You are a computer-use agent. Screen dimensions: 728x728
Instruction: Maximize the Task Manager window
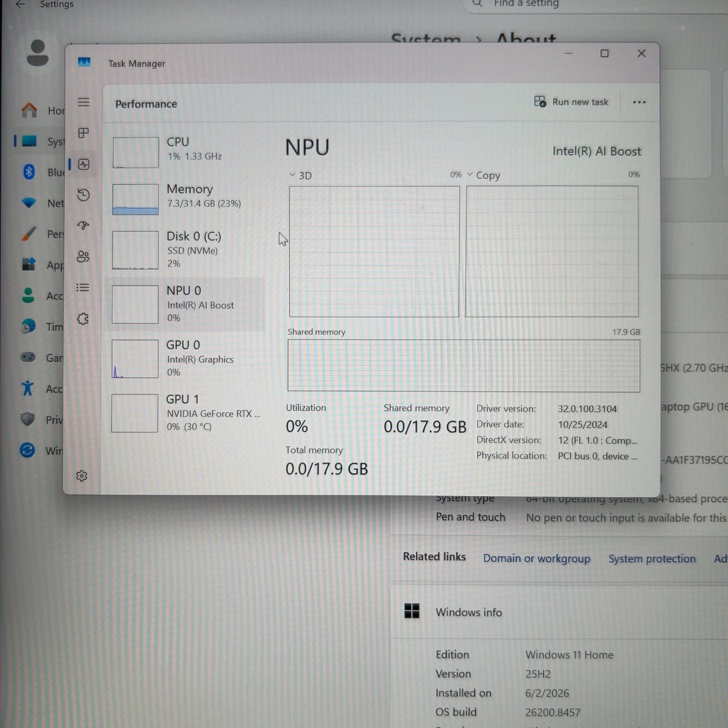coord(605,53)
